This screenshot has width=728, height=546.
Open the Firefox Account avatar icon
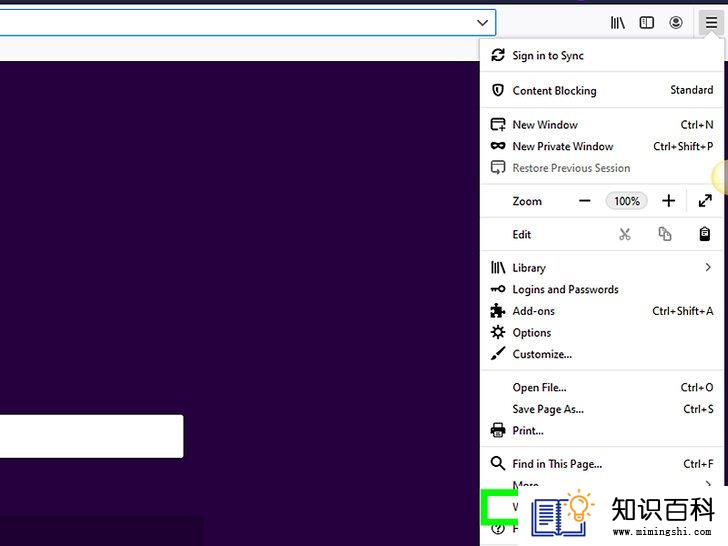click(676, 22)
